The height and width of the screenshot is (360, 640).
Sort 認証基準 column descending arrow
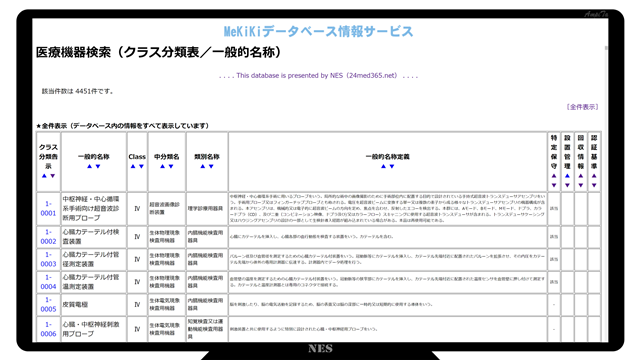tap(594, 185)
